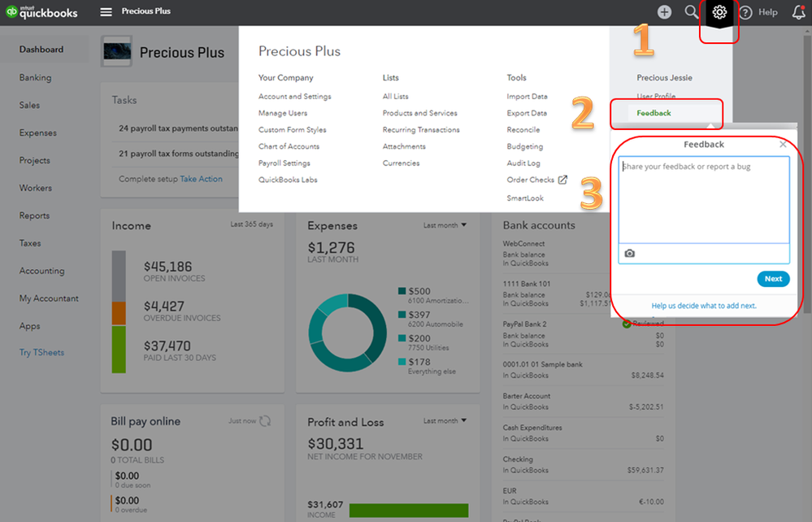Open the notifications bell
The width and height of the screenshot is (812, 522).
pyautogui.click(x=799, y=12)
